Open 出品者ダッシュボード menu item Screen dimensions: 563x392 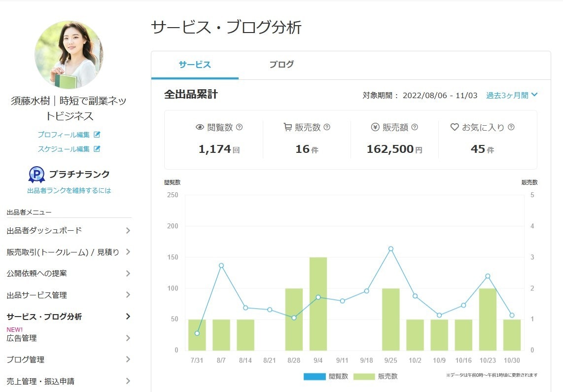69,230
